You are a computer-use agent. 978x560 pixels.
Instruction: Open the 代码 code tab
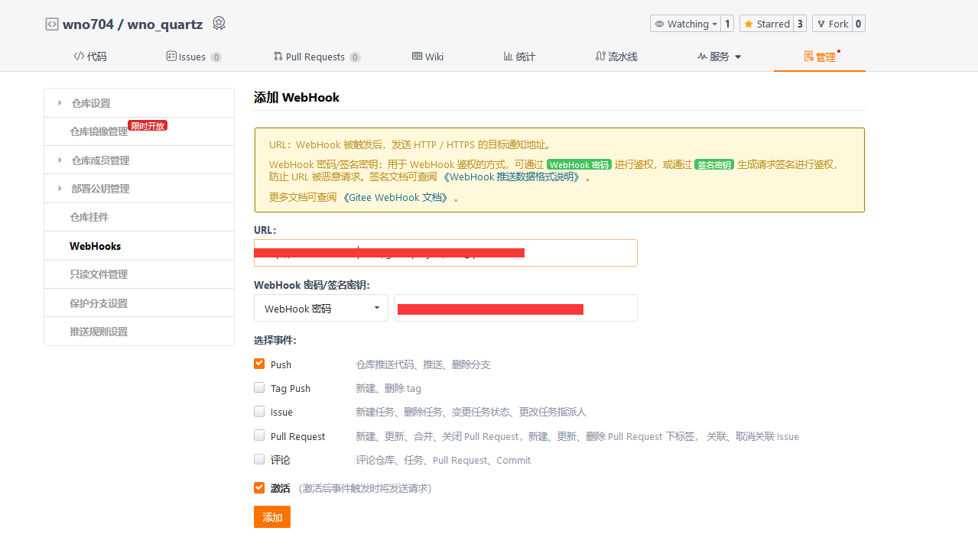[x=89, y=57]
